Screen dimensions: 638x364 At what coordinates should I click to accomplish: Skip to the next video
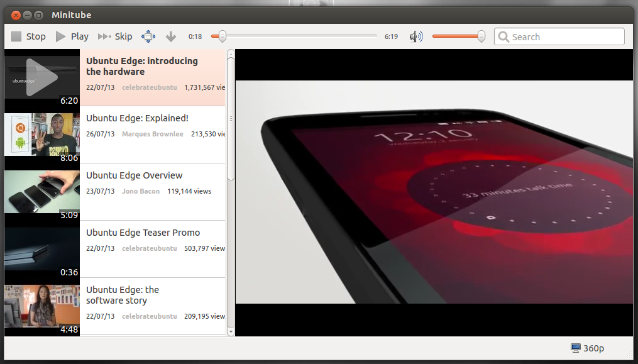tap(115, 36)
